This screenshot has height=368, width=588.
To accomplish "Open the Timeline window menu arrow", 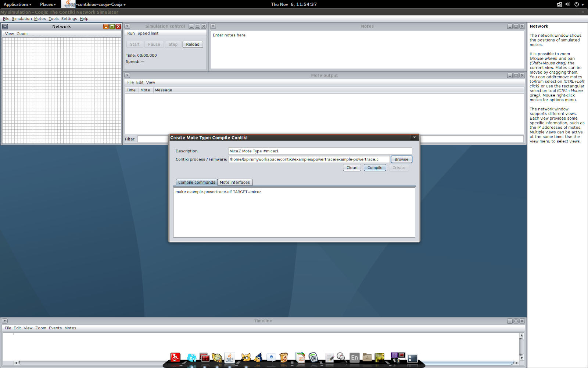I will 5,321.
